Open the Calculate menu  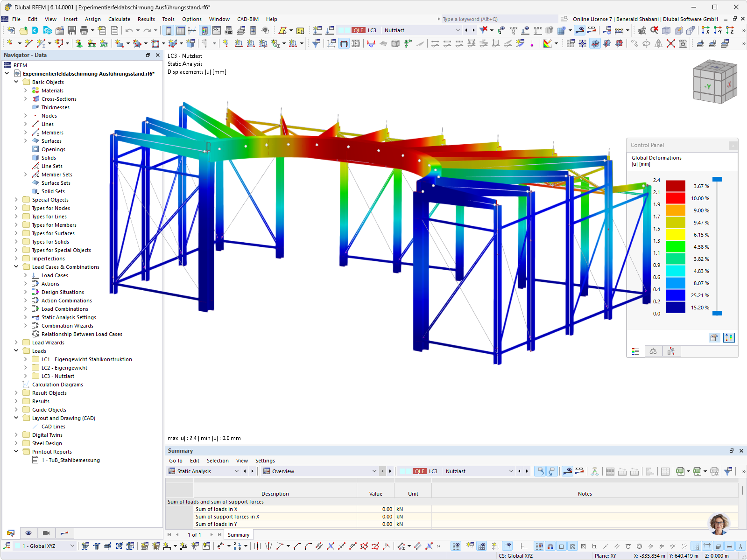point(119,19)
